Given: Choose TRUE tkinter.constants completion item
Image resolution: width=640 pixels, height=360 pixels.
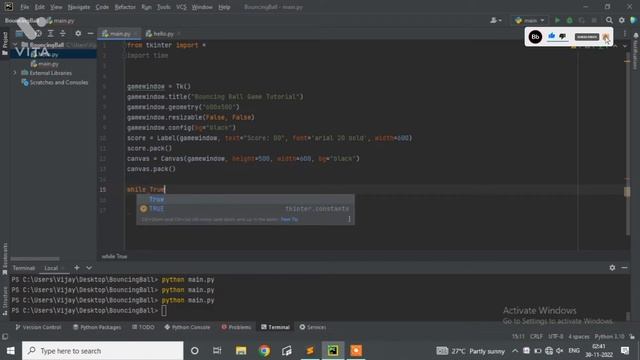Looking at the screenshot, I should pos(245,209).
